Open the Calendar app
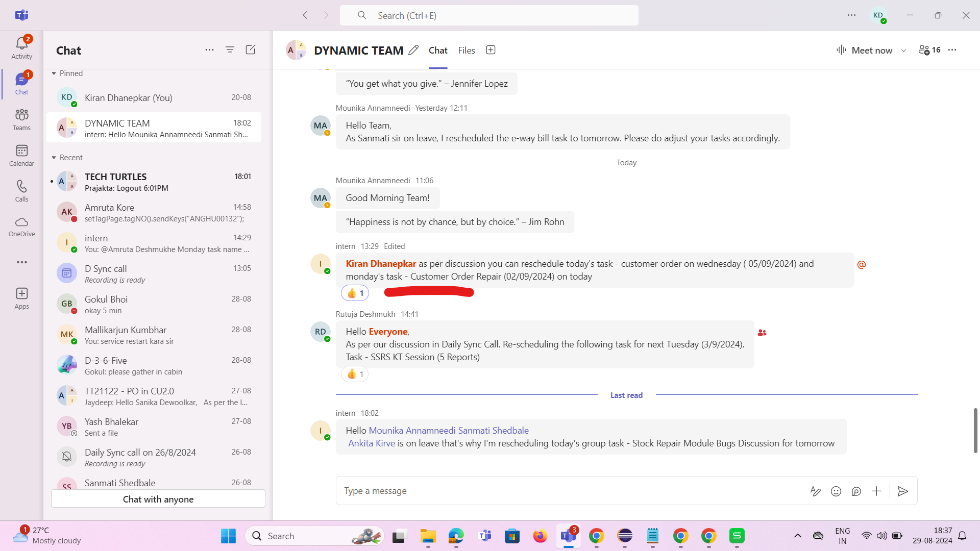This screenshot has width=980, height=551. click(21, 155)
